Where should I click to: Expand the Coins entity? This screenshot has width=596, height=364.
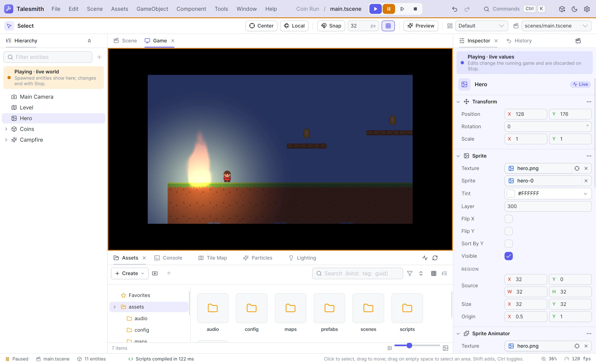6,129
